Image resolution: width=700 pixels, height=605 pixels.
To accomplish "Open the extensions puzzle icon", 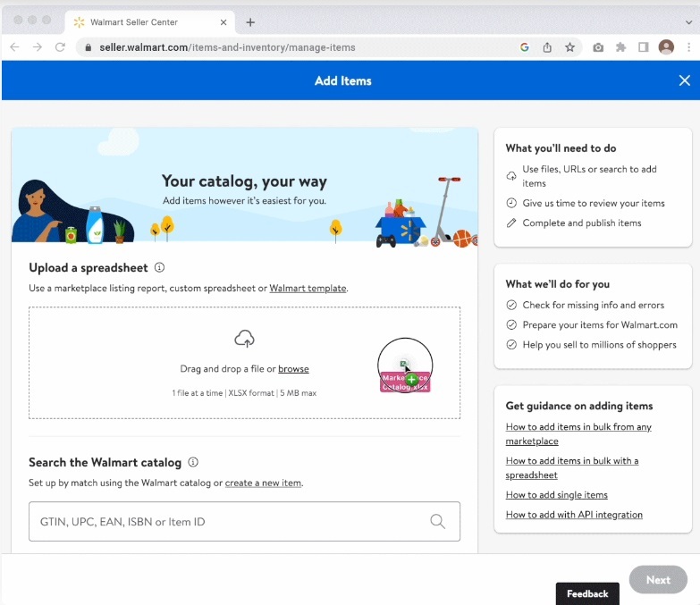I will coord(620,47).
